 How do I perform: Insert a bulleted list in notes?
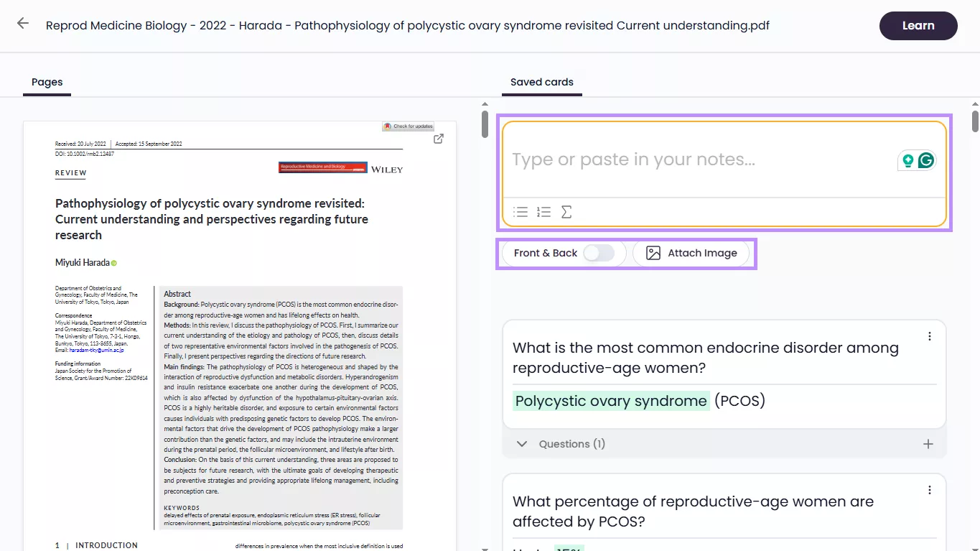(521, 212)
